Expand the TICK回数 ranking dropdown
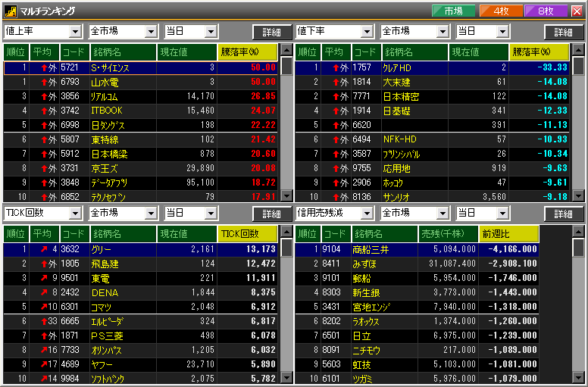 click(x=43, y=213)
